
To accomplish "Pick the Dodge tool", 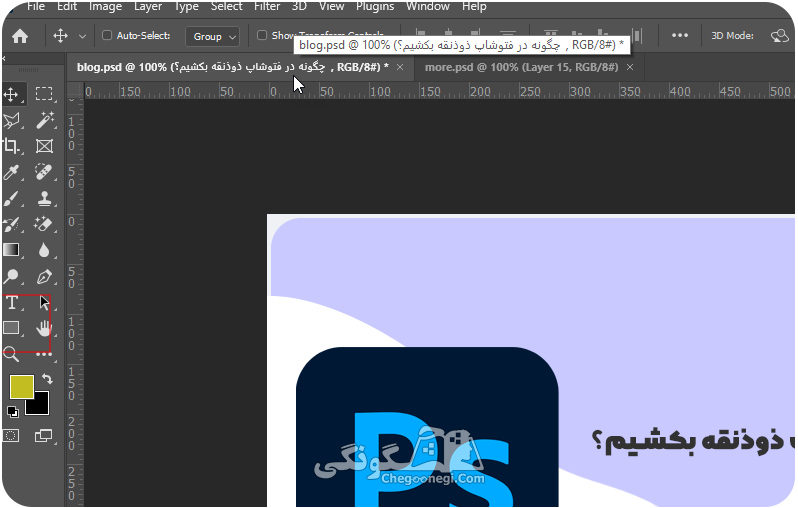I will pos(11,276).
